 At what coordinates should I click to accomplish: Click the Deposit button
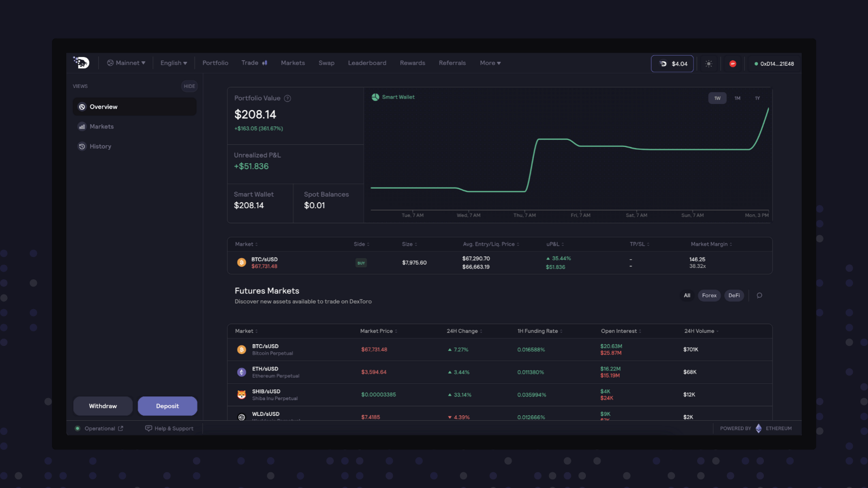pos(168,406)
